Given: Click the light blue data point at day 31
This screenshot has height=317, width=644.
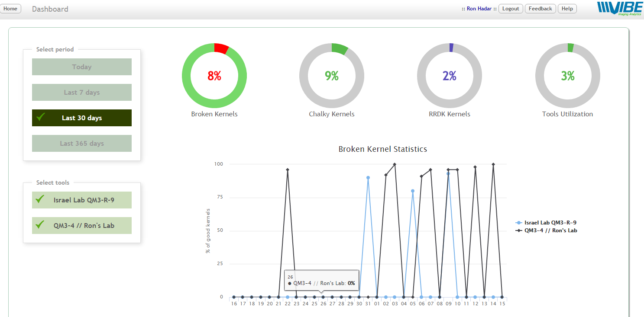Looking at the screenshot, I should (x=368, y=178).
